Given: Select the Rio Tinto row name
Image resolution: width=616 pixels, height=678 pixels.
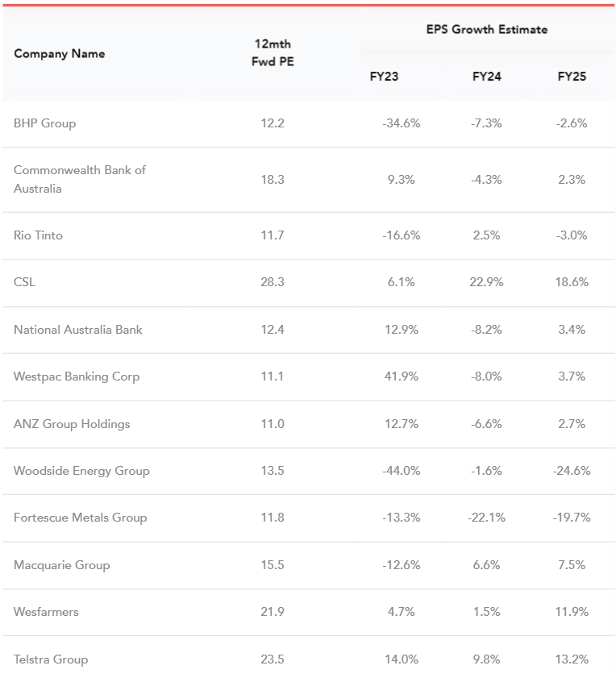Looking at the screenshot, I should coord(38,235).
